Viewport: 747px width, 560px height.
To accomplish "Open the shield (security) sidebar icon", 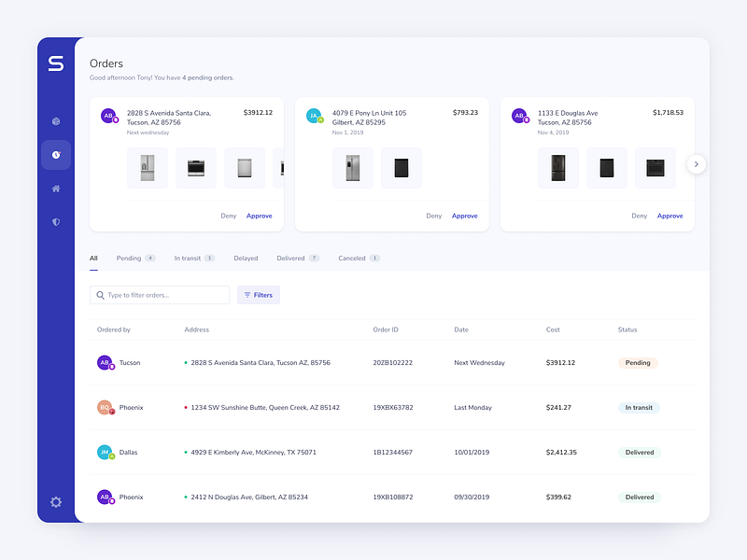I will click(56, 222).
